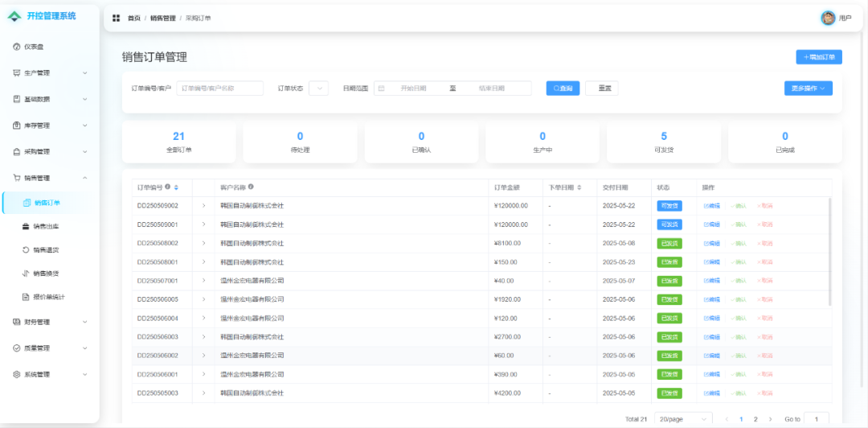
Task: Collapse the 销售管理 sidebar menu
Action: (x=50, y=178)
